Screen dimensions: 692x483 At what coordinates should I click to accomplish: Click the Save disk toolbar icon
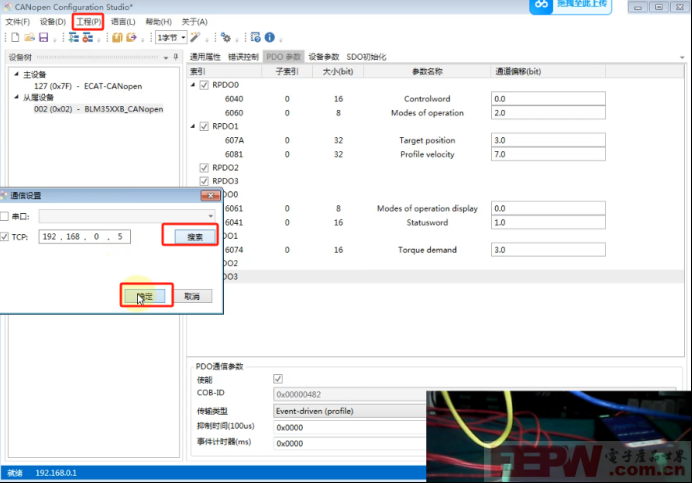pyautogui.click(x=43, y=38)
